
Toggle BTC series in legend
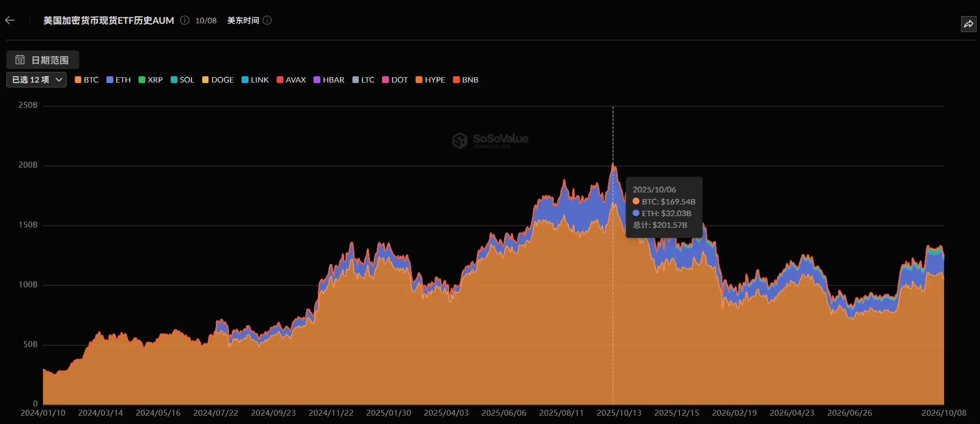[x=87, y=80]
